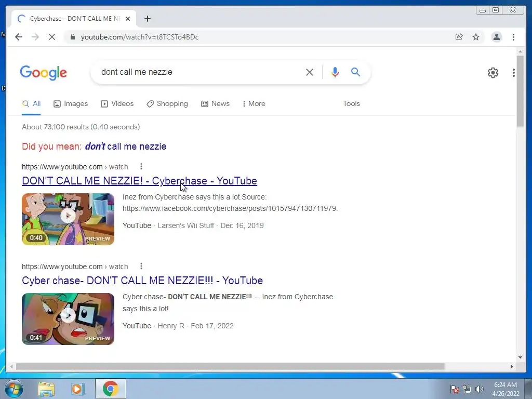This screenshot has width=532, height=399.
Task: Play the 0:41 video thumbnail preview
Action: pos(68,319)
